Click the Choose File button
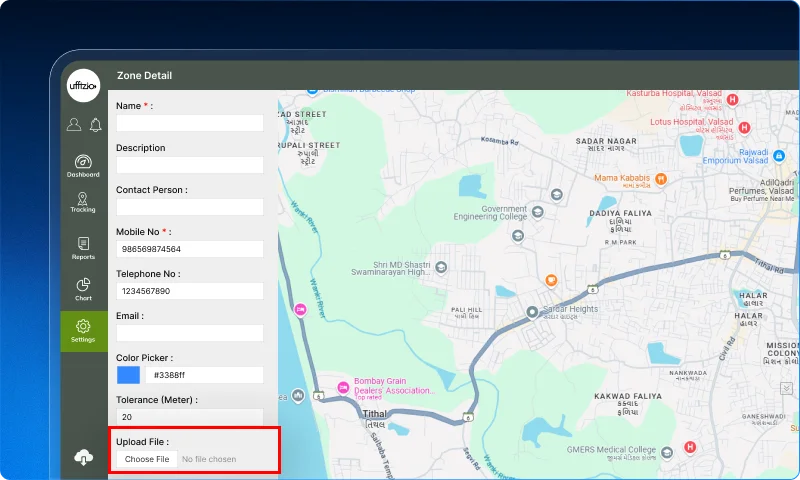 point(147,459)
